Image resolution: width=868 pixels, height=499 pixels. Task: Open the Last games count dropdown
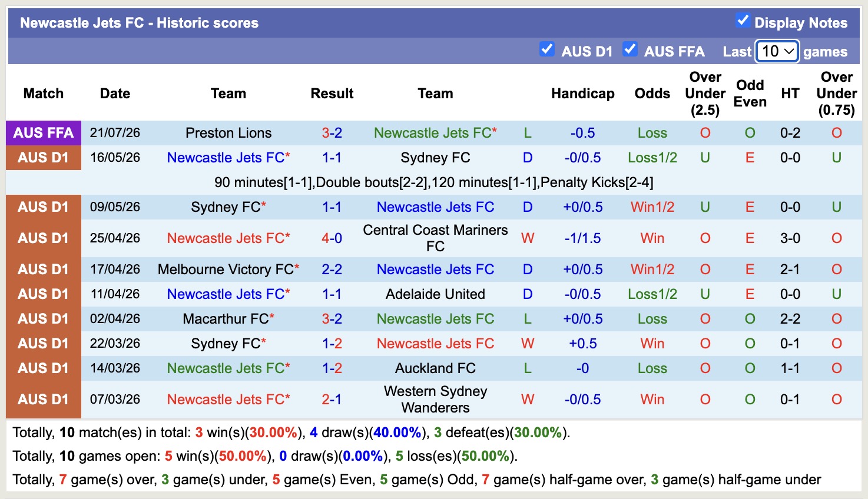click(x=777, y=51)
